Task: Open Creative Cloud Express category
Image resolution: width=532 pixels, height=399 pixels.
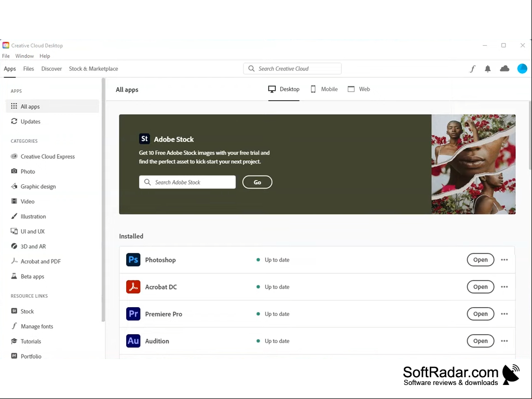Action: [52, 156]
